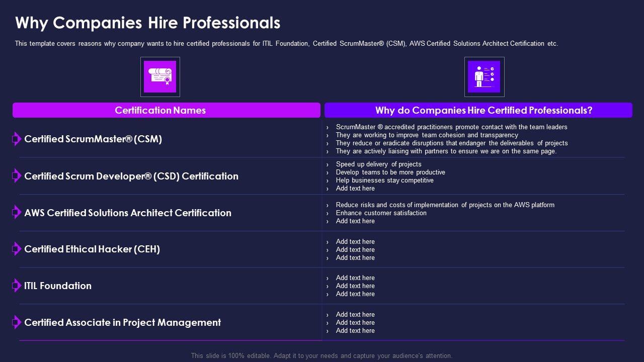
Task: Click the Certified ScrumMaster® (CSM) label
Action: click(93, 139)
